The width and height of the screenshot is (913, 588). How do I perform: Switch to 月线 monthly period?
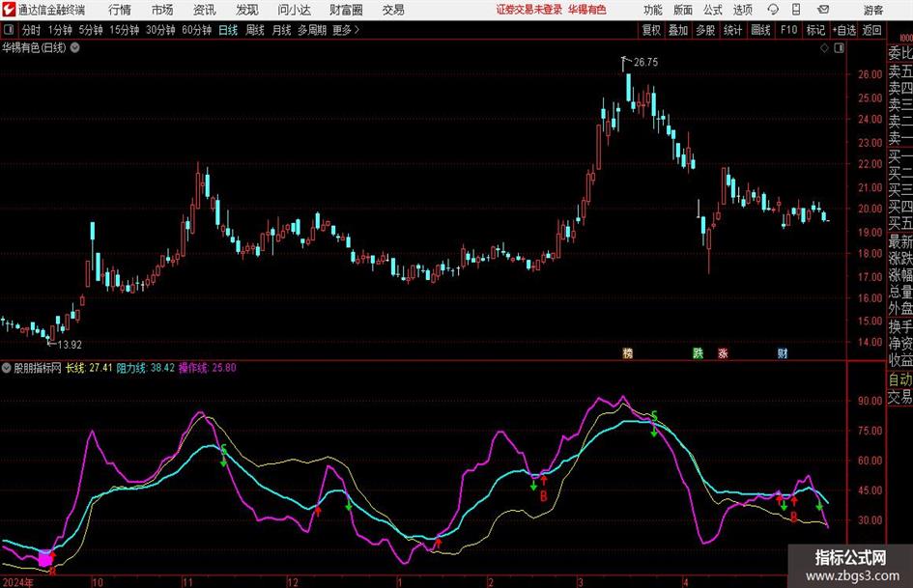point(281,30)
